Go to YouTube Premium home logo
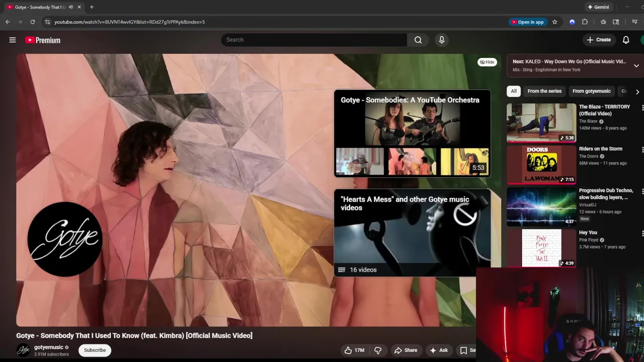The height and width of the screenshot is (362, 644). point(43,40)
